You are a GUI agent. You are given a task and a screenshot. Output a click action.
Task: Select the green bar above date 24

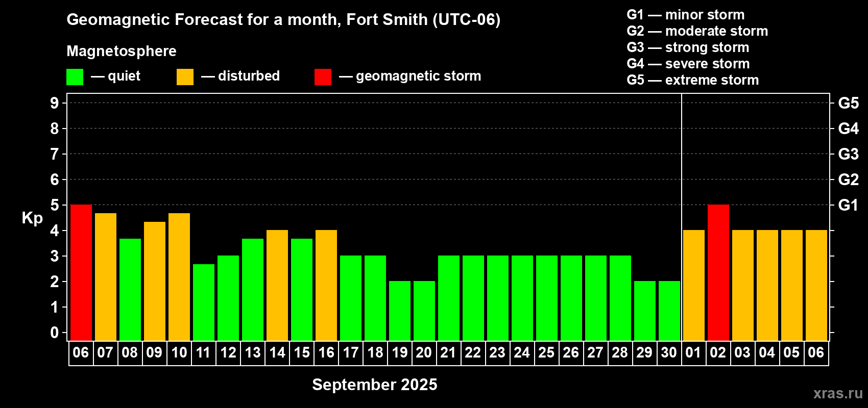click(522, 298)
